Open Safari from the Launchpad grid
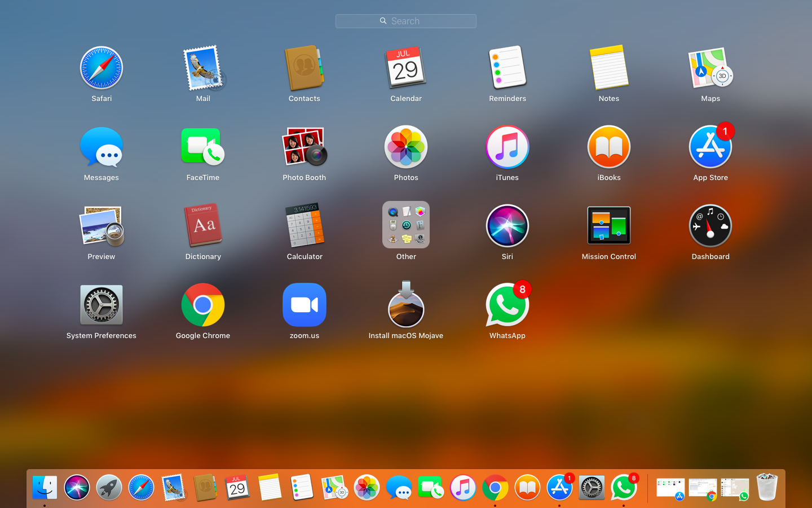812x508 pixels. [101, 68]
